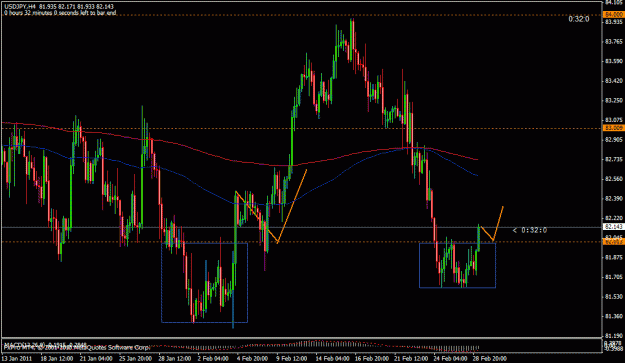Screen dimensions: 625x363
Task: Click the 81.705 price axis label
Action: pyautogui.click(x=614, y=277)
